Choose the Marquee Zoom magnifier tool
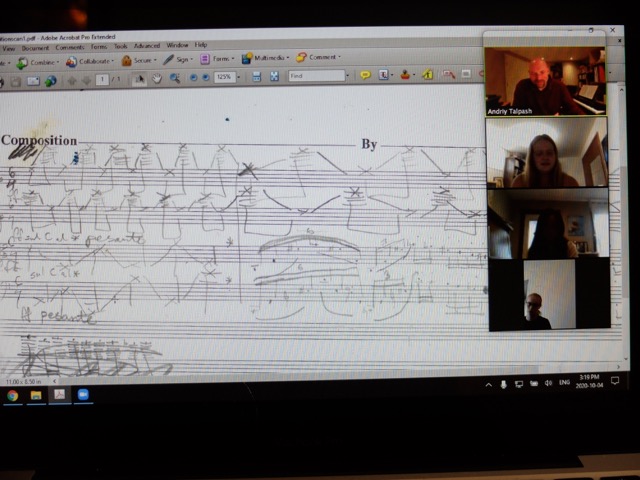Viewport: 640px width, 480px height. pos(175,78)
